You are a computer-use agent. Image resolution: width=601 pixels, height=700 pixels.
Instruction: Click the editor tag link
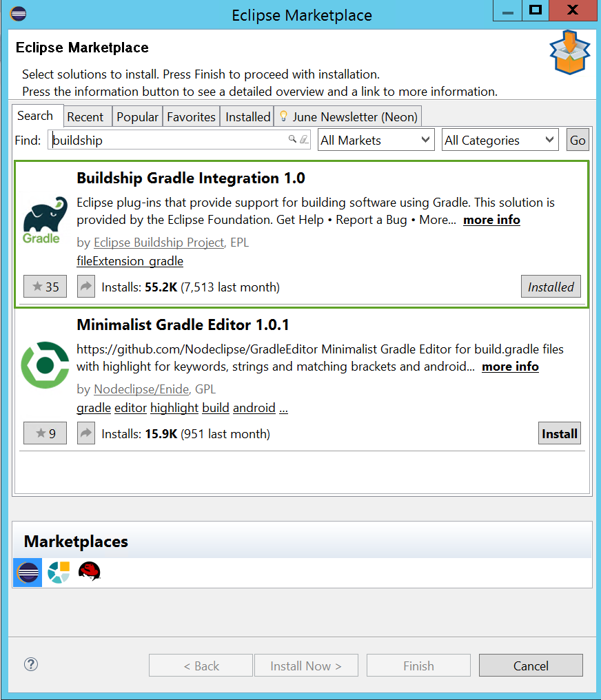click(x=130, y=408)
